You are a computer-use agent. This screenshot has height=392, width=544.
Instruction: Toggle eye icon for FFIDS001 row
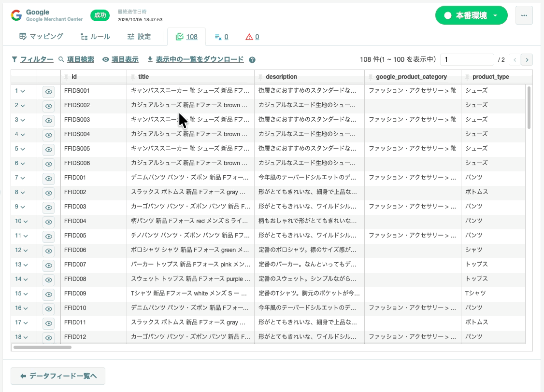(x=49, y=92)
